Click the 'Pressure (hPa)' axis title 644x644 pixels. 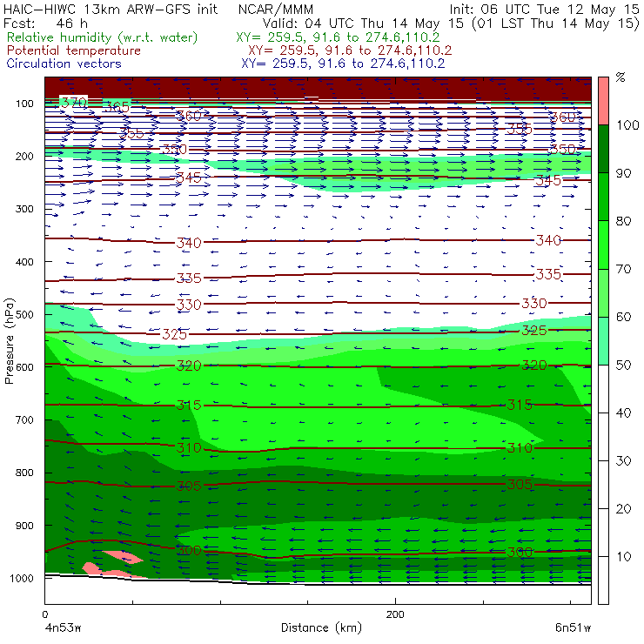(9, 341)
